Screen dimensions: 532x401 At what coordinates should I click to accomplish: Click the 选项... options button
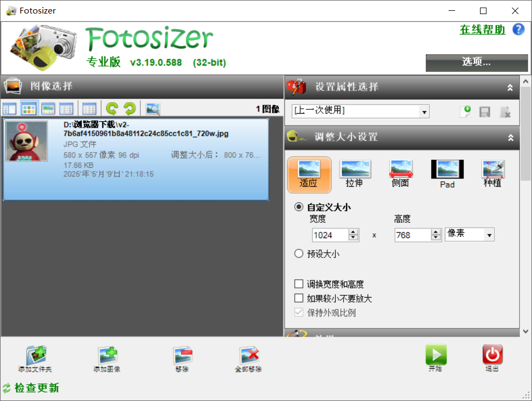(x=476, y=62)
